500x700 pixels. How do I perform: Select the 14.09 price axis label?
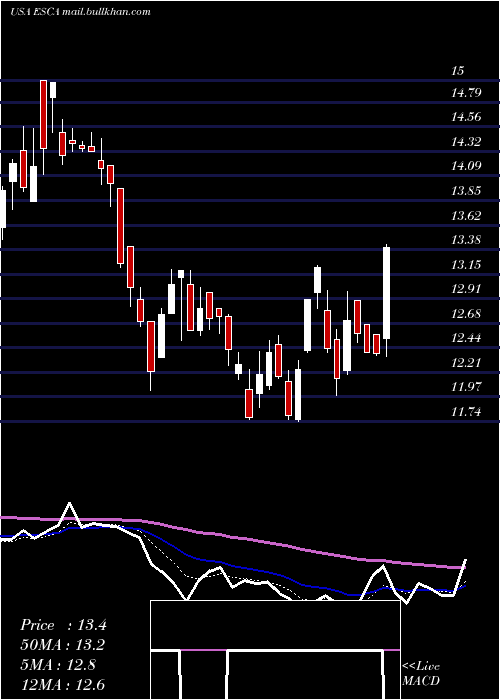(466, 166)
